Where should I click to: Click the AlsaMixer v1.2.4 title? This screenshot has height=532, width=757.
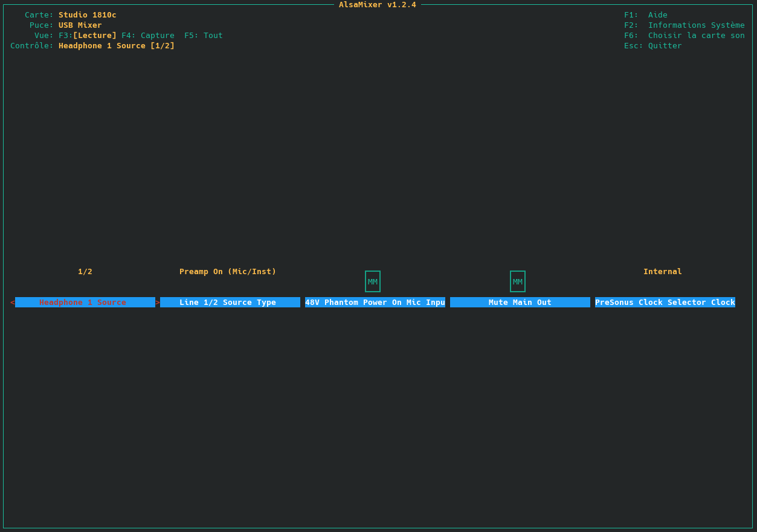pos(378,5)
